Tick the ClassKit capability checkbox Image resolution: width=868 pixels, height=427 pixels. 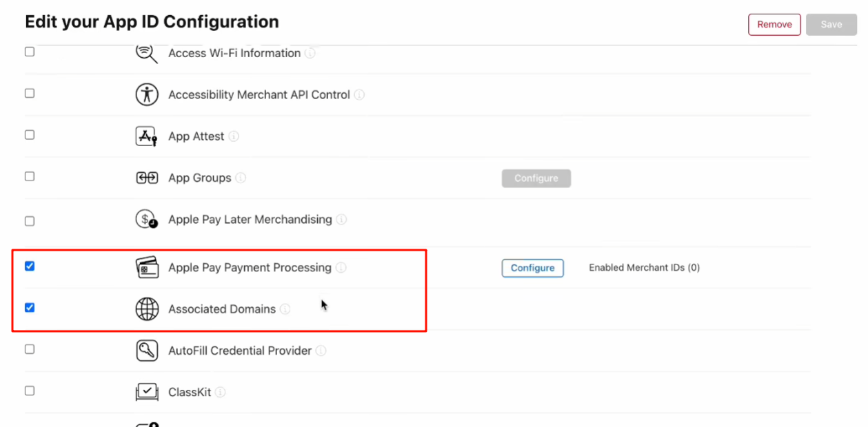30,390
